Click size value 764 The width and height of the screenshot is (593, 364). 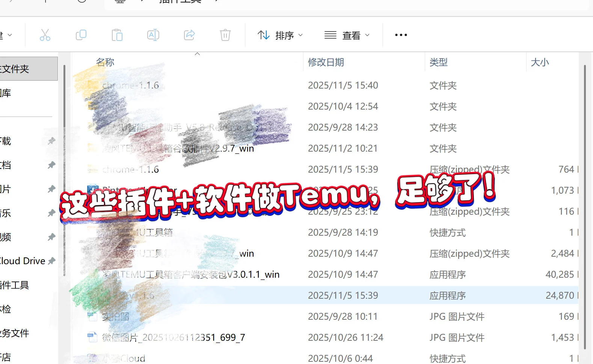tap(566, 169)
